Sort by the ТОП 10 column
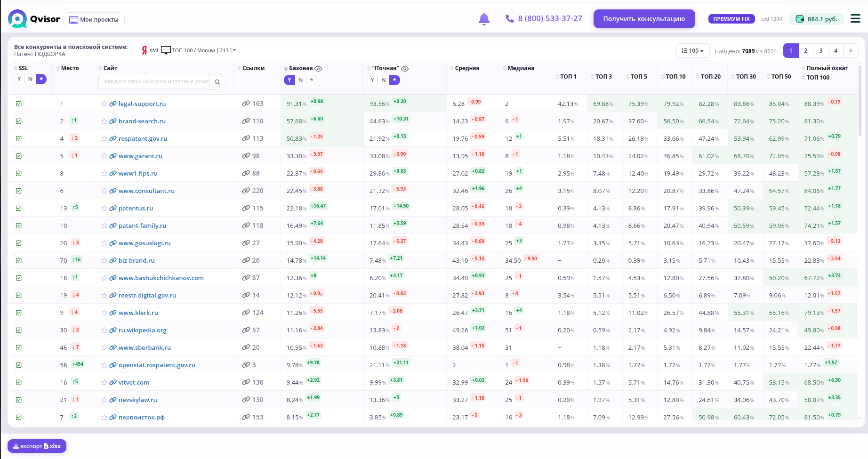This screenshot has width=868, height=459. (x=673, y=77)
